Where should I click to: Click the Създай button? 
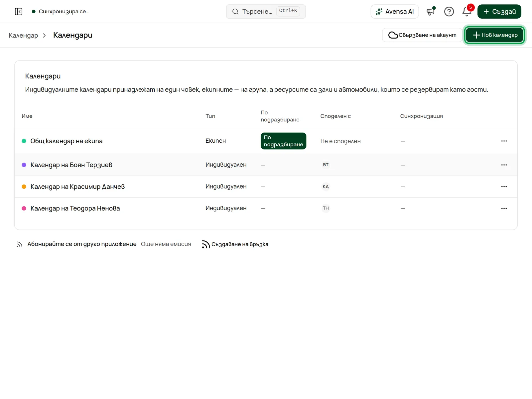(499, 12)
